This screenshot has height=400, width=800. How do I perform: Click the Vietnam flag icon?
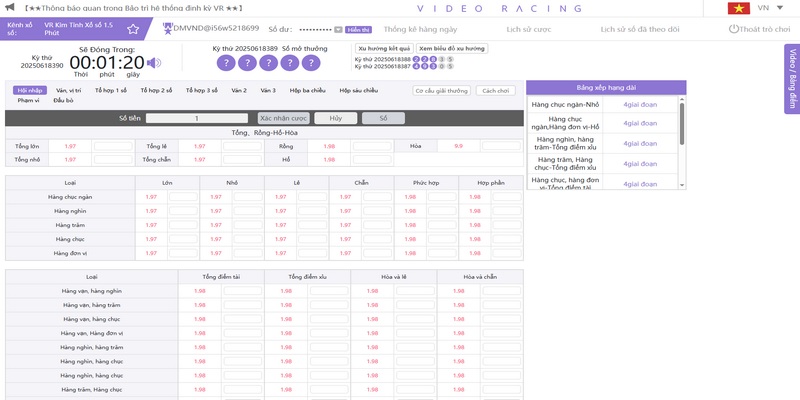[x=740, y=8]
